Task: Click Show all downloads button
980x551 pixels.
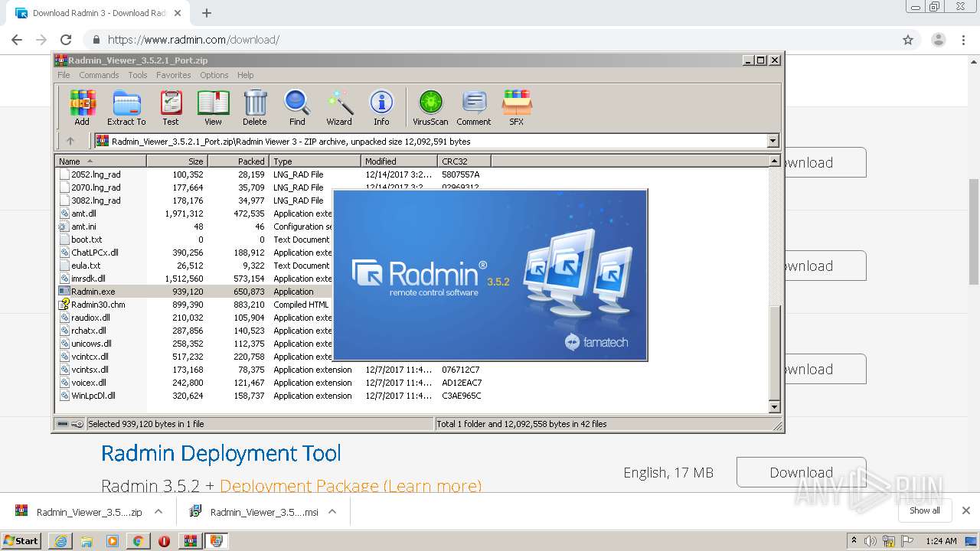Action: [x=925, y=510]
